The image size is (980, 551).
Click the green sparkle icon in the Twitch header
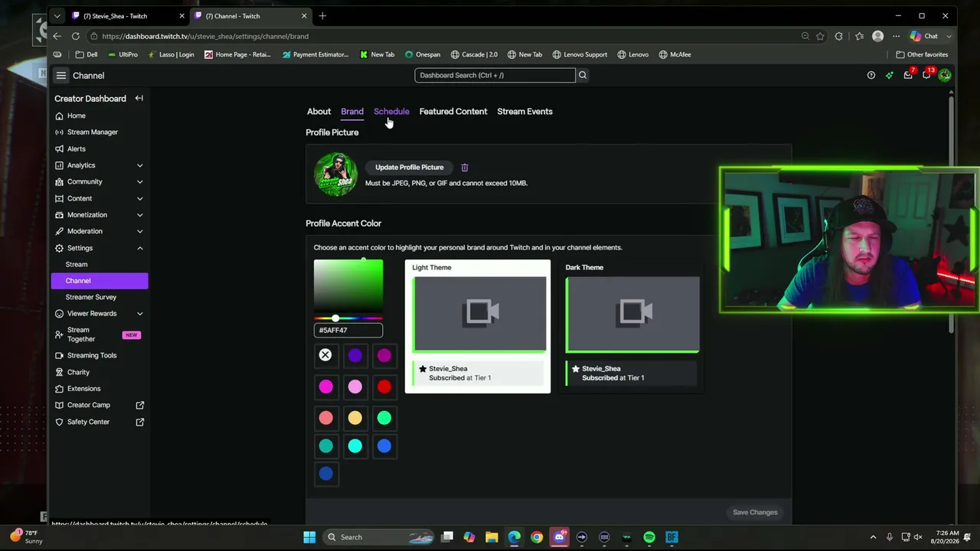pyautogui.click(x=889, y=75)
